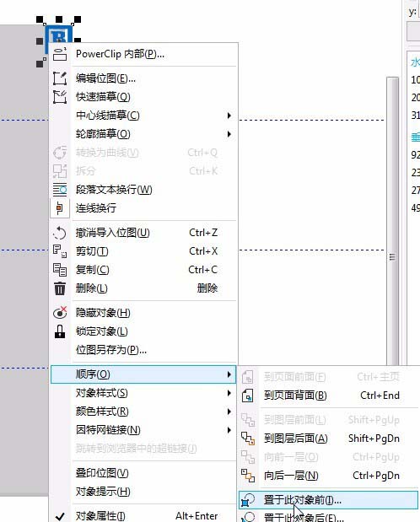Click the 快速描摹 icon
This screenshot has width=420, height=522.
click(60, 97)
